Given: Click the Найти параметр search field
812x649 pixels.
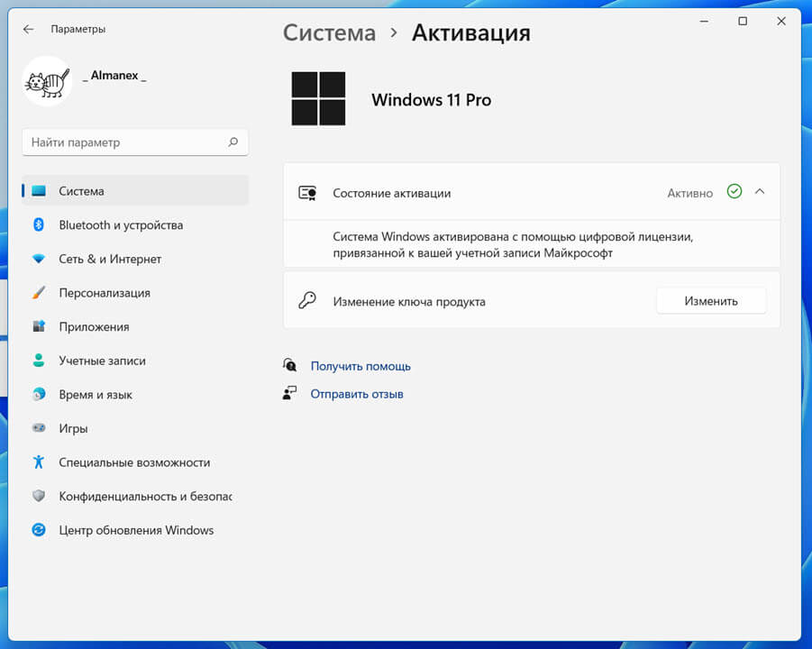Looking at the screenshot, I should pos(135,142).
